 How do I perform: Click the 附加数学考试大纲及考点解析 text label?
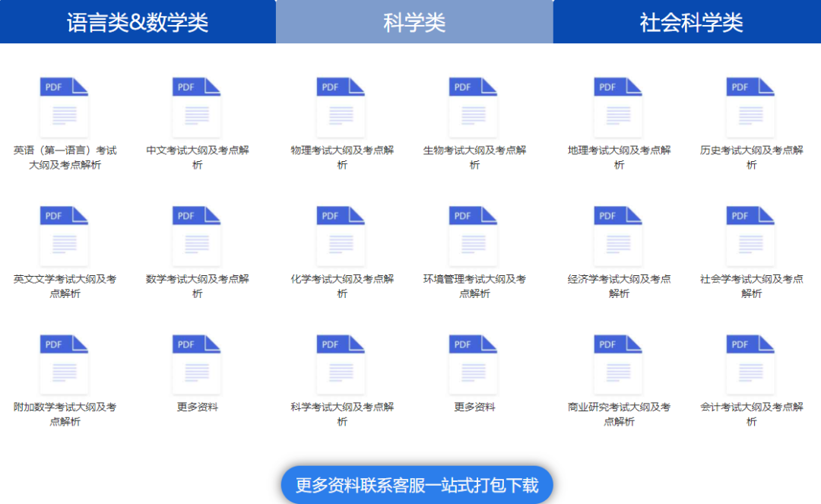coord(65,414)
